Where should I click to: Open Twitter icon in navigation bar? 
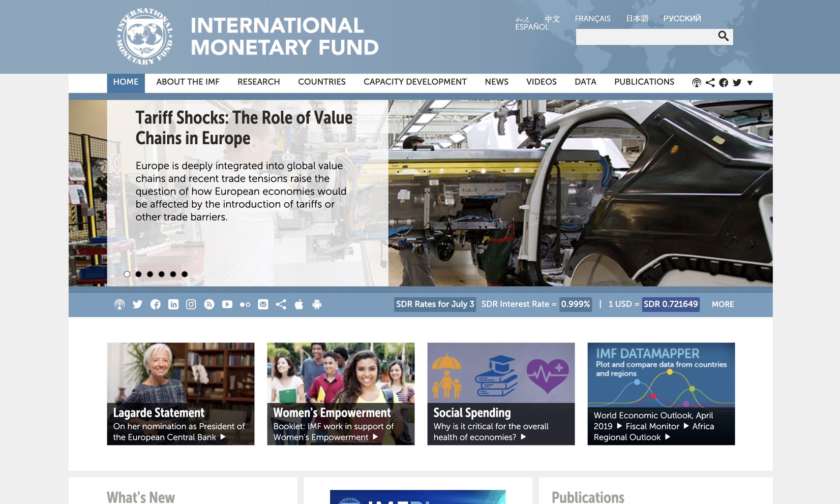(737, 83)
